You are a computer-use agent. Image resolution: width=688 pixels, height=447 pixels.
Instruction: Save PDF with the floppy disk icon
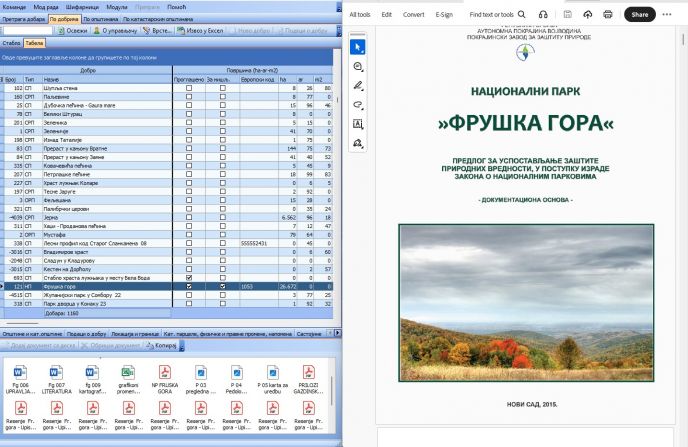567,14
